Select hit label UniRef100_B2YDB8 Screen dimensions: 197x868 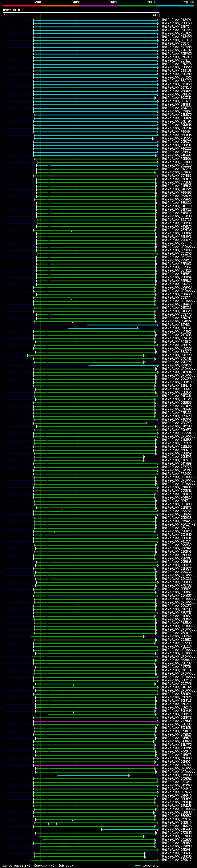pos(176,836)
